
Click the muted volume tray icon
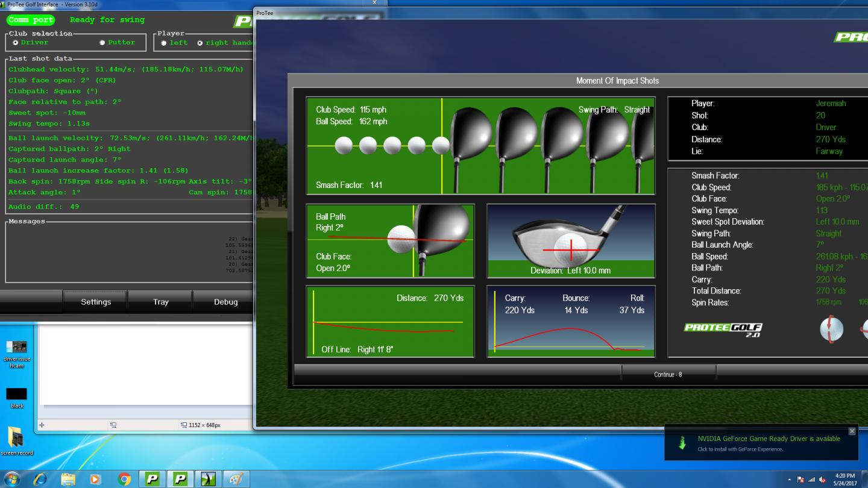click(x=822, y=480)
